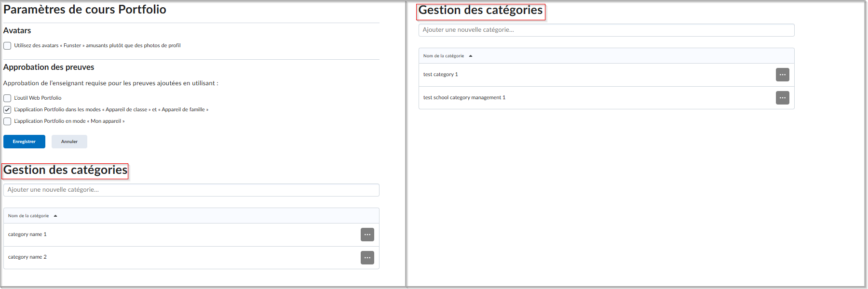Open options menu for category name 2
The height and width of the screenshot is (289, 868).
point(367,258)
